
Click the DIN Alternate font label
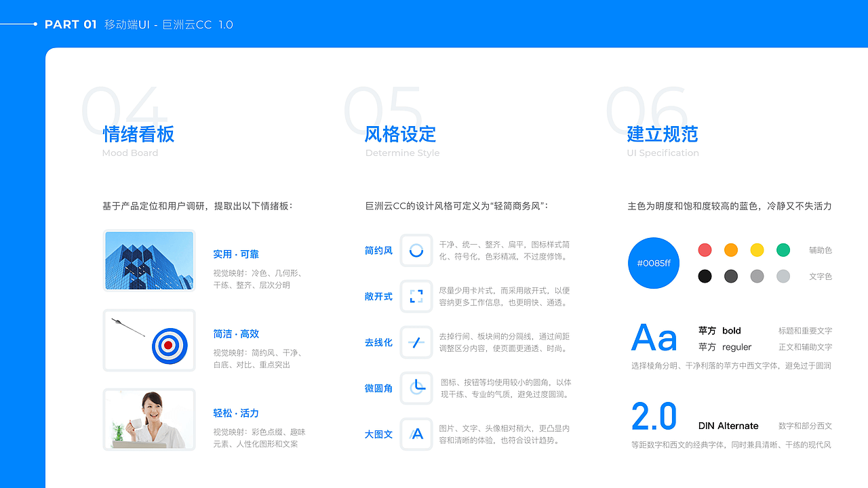coord(728,426)
